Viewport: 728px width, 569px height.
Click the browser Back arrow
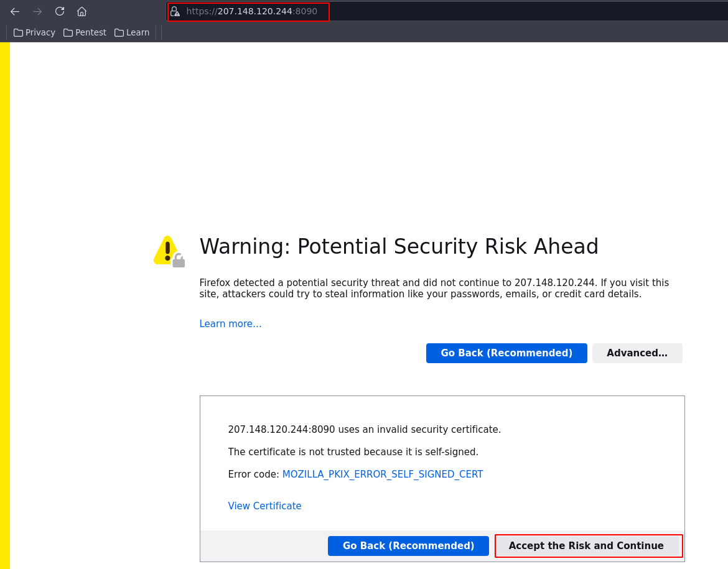click(15, 12)
